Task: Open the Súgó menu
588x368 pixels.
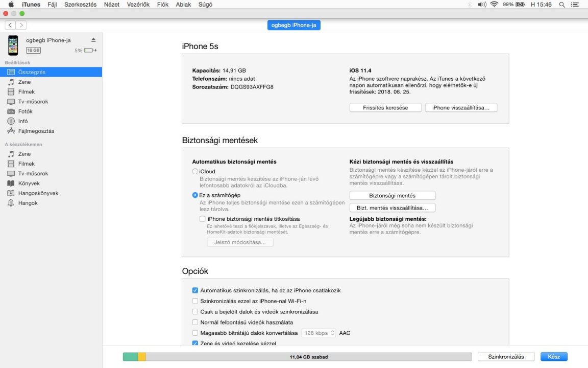Action: pos(205,5)
